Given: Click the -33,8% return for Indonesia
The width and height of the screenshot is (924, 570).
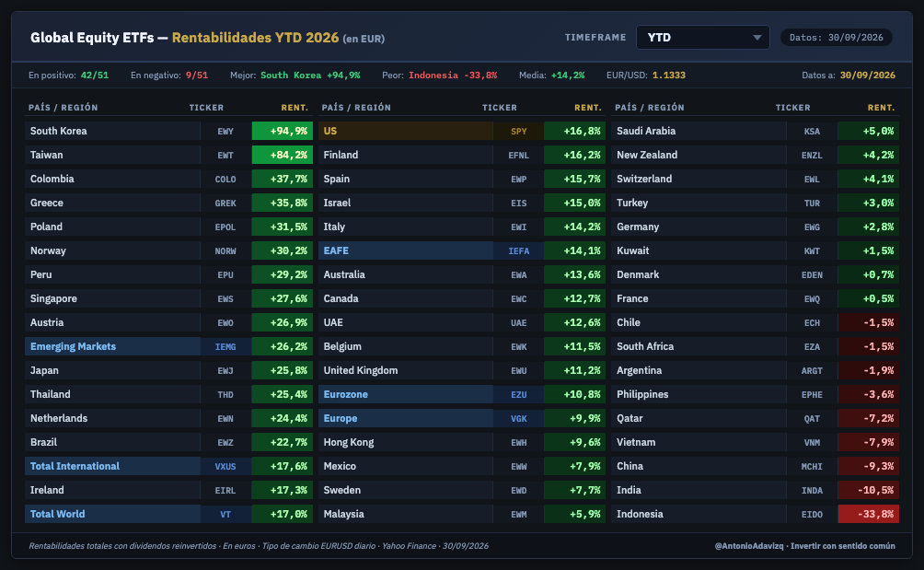Looking at the screenshot, I should point(869,514).
